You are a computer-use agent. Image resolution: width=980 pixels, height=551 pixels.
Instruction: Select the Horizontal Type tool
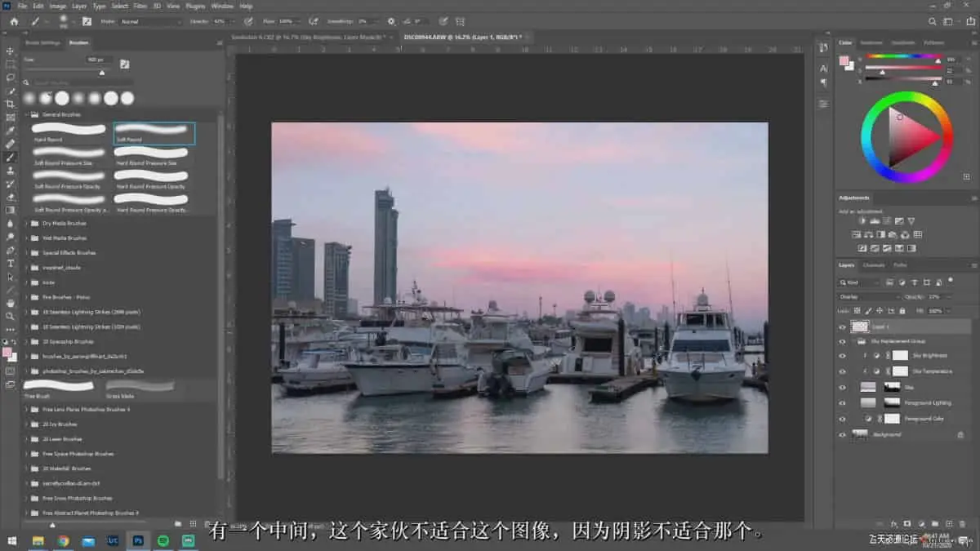tap(11, 263)
